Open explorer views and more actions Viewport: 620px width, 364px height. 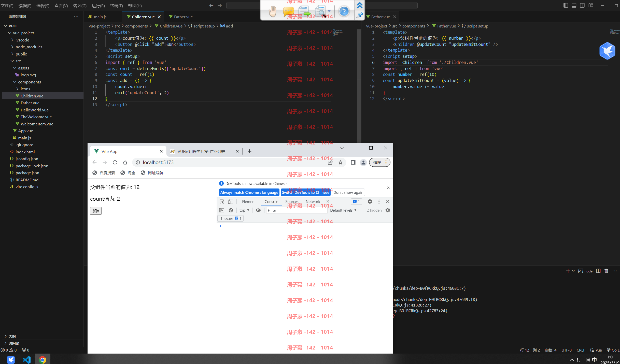point(76,17)
